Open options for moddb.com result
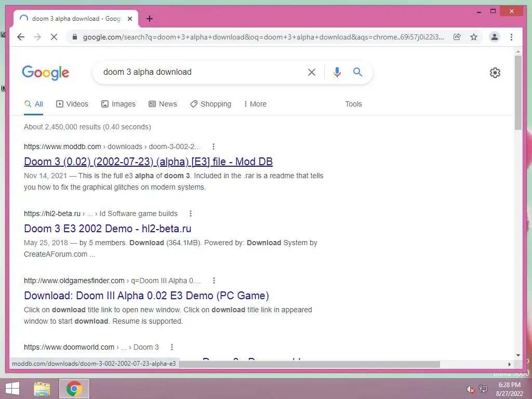 click(x=213, y=147)
